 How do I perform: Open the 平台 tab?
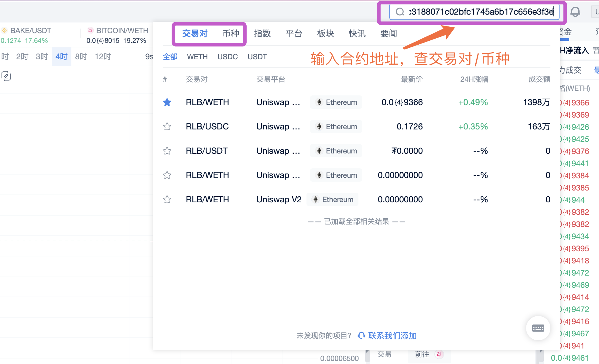point(294,33)
